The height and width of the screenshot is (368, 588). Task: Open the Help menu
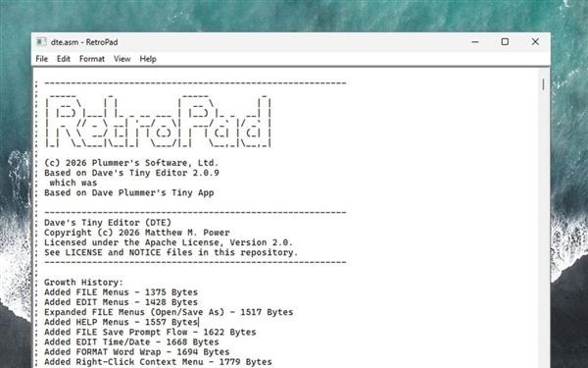click(x=148, y=59)
